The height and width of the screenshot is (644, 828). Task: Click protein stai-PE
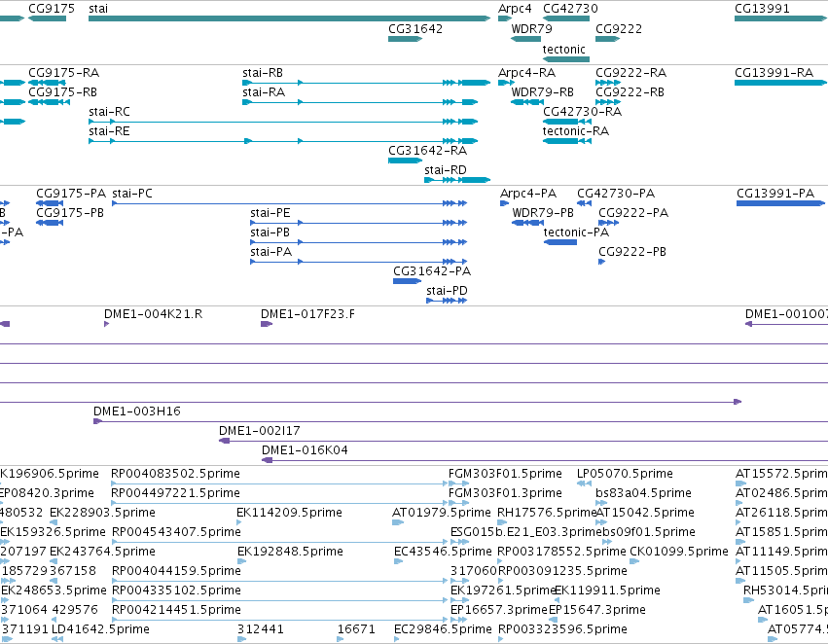[359, 223]
